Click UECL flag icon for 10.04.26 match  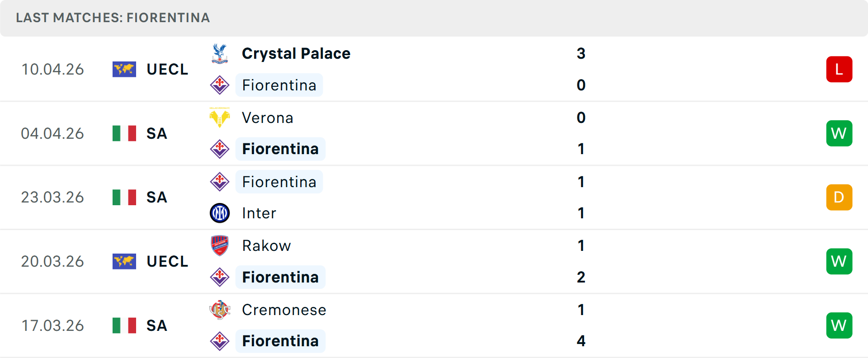(x=124, y=69)
